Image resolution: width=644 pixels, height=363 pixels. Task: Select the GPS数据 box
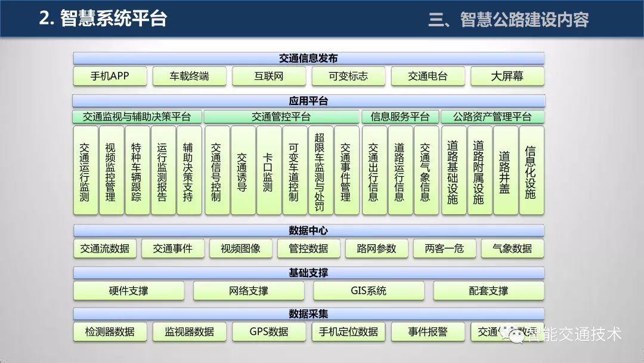269,332
